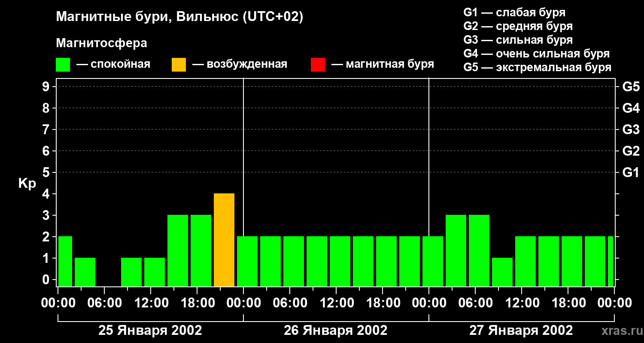Click the 'G3 — сильная буря' legend line
The height and width of the screenshot is (343, 644).
(518, 40)
